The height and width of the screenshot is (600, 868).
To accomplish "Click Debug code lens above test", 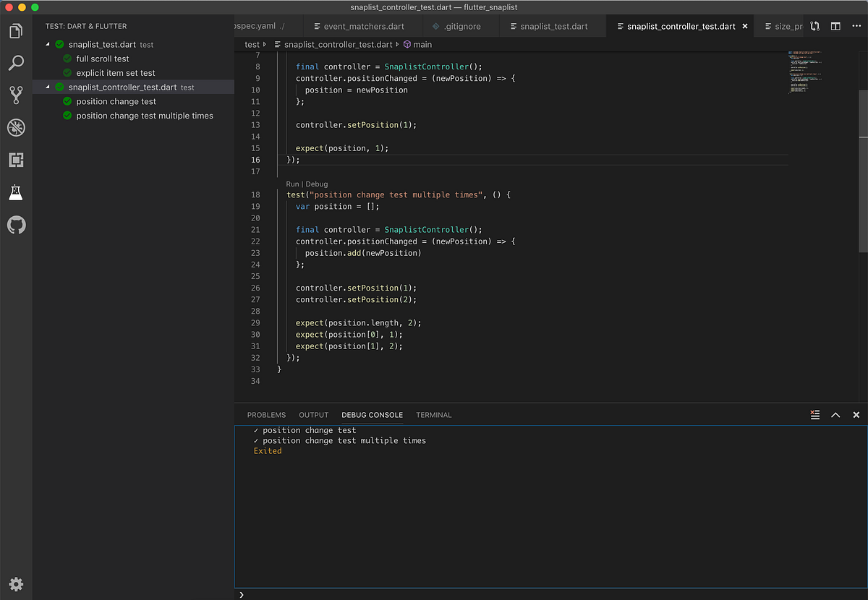I will pos(317,184).
